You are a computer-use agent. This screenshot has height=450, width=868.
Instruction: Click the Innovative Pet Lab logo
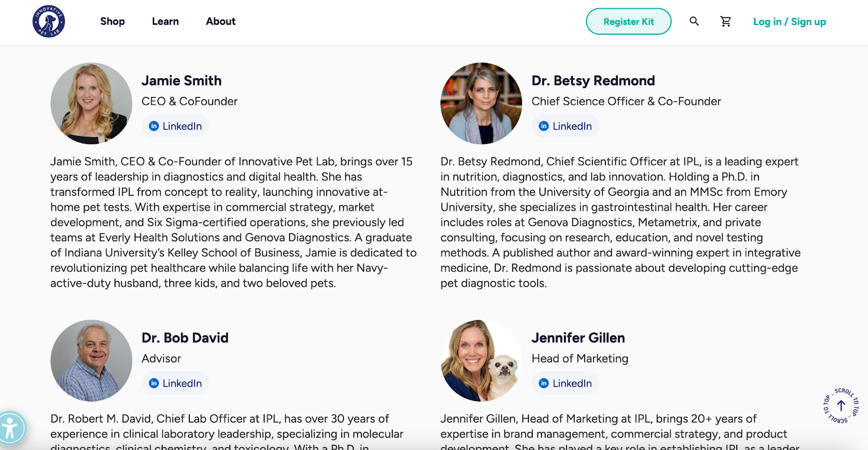48,21
